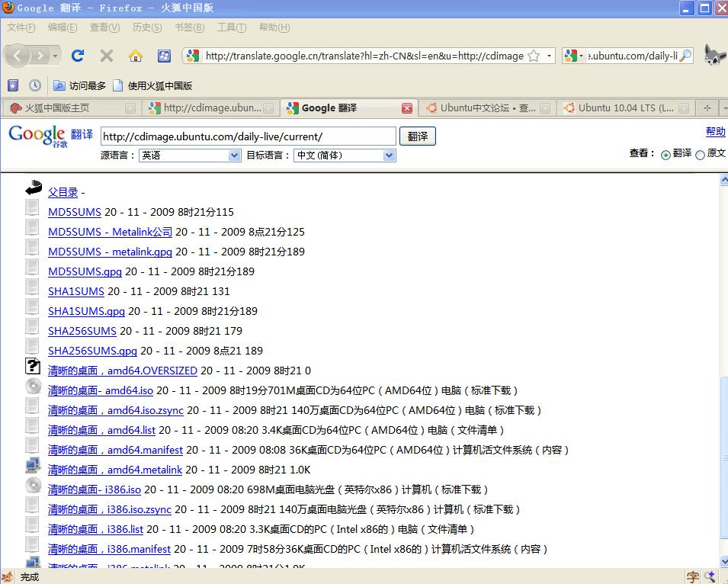Click the unknown-file icon beside amd64.OVERSIZED

[x=33, y=366]
